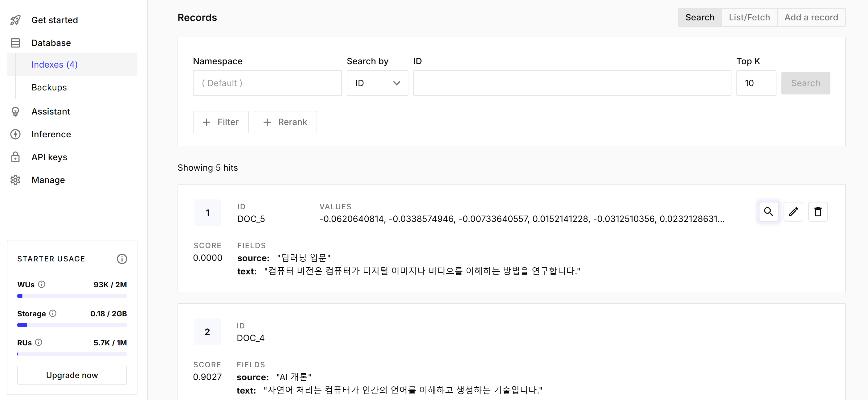Focus the Namespace input field
This screenshot has height=400, width=868.
(267, 83)
